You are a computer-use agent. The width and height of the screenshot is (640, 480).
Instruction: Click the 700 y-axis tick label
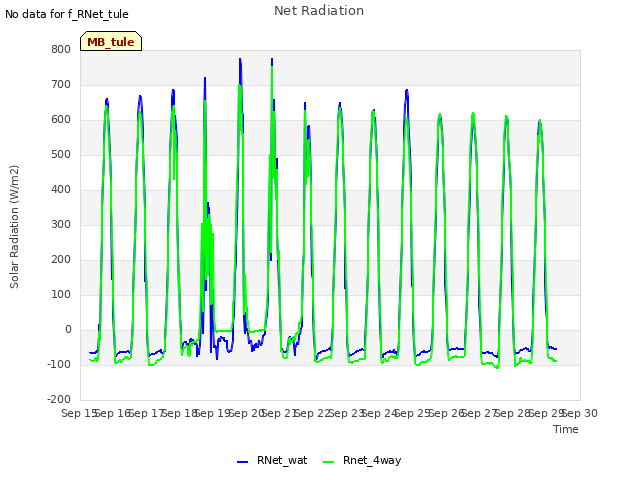(61, 84)
